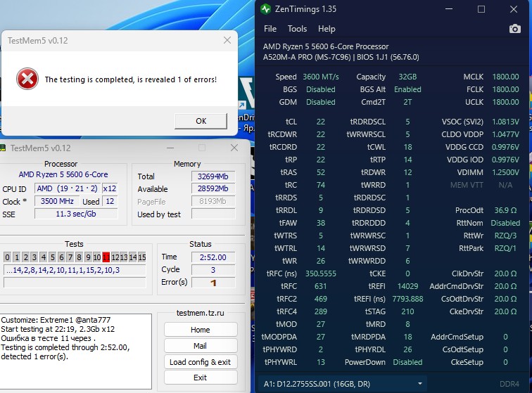Click the MCLK value 1800.00

(x=505, y=77)
